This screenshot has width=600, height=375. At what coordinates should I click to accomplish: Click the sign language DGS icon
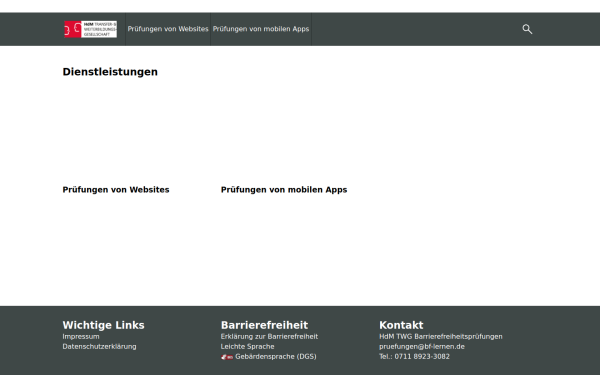(x=227, y=357)
